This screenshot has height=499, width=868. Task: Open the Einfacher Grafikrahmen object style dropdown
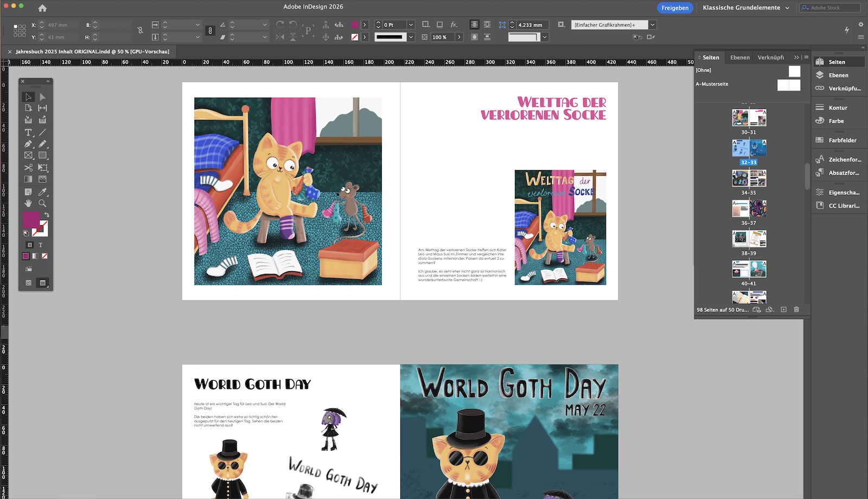click(x=653, y=25)
